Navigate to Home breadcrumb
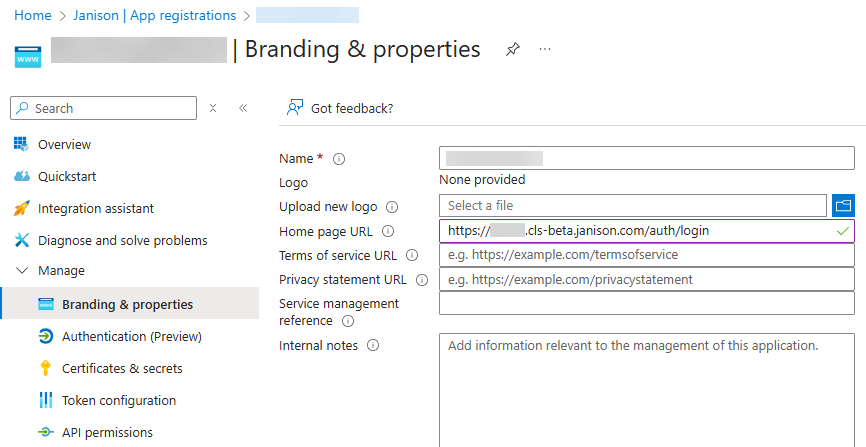This screenshot has width=866, height=447. 33,16
